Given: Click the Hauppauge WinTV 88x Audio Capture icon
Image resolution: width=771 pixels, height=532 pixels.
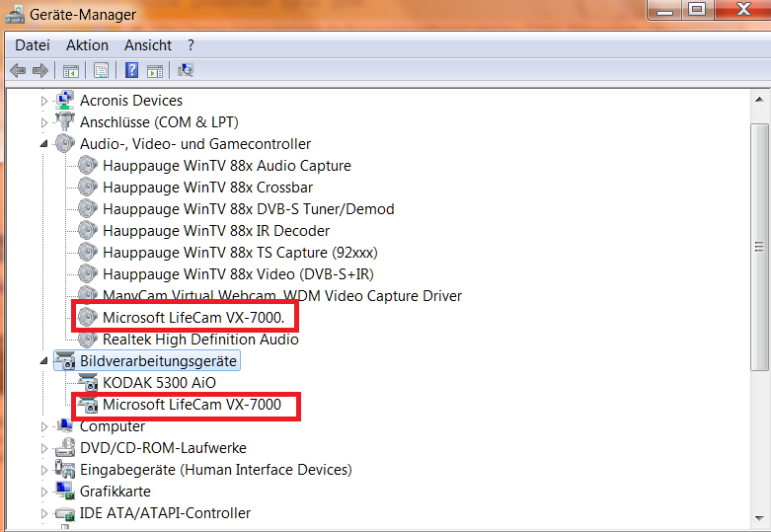Looking at the screenshot, I should (88, 166).
